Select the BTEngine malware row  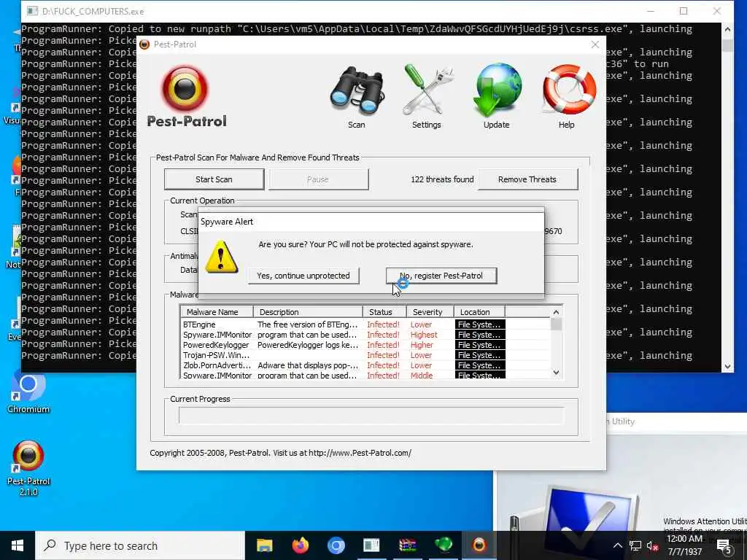click(x=365, y=324)
